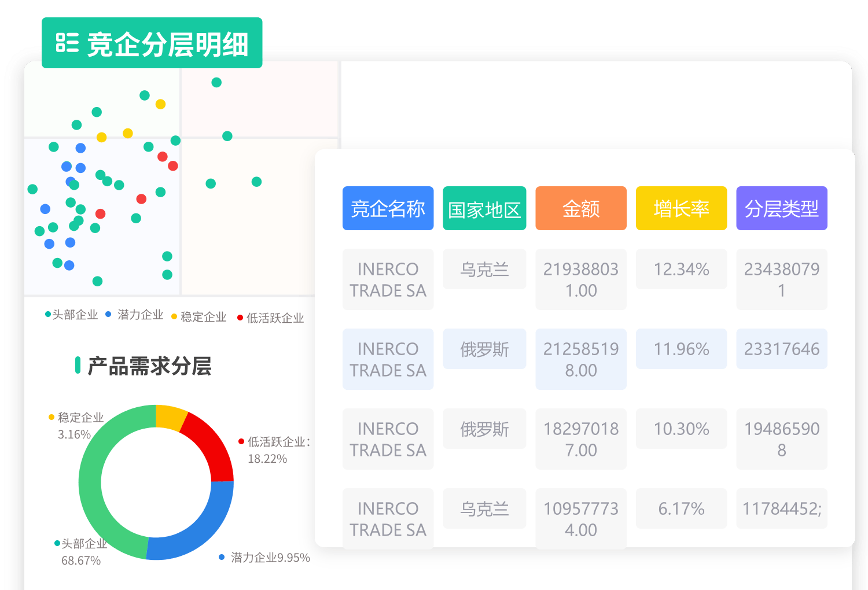Click the 俄罗斯 cell in the 11.96% row
The image size is (868, 590).
(484, 349)
